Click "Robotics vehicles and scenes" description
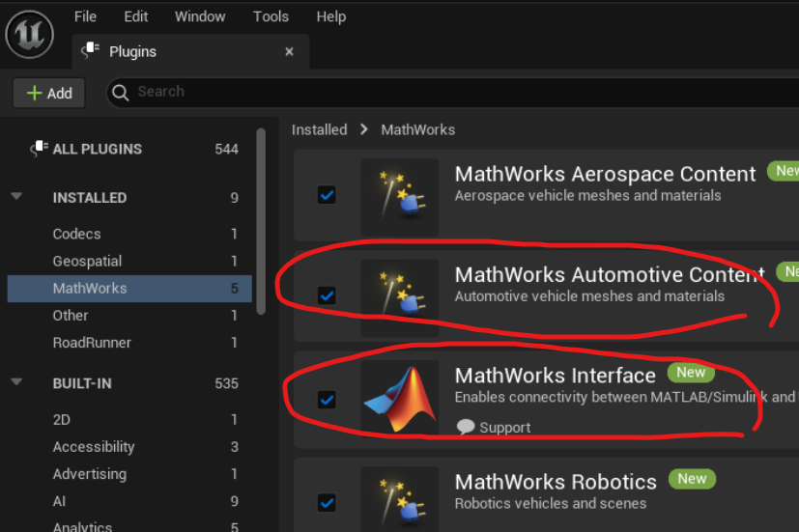This screenshot has height=532, width=799. 551,503
